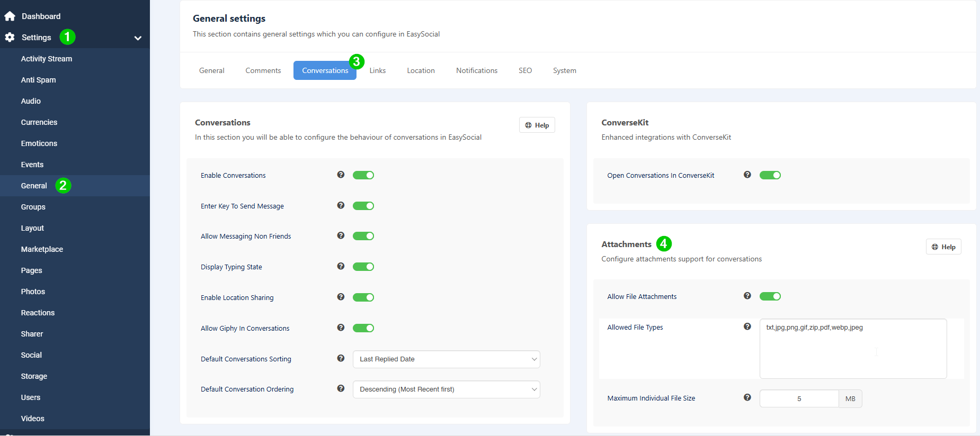Click help icon beside Allowed File Types
980x436 pixels.
[x=747, y=326]
